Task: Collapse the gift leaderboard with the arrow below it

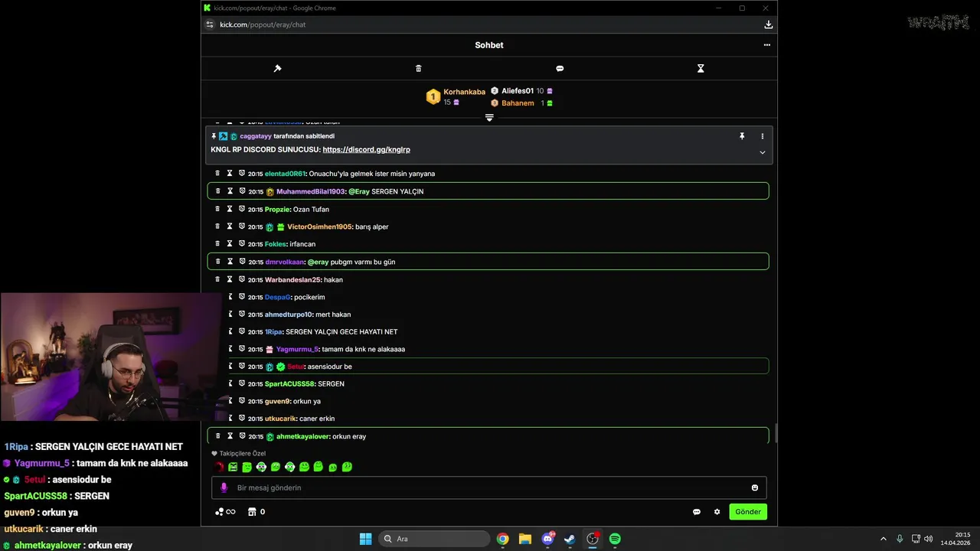Action: click(489, 117)
